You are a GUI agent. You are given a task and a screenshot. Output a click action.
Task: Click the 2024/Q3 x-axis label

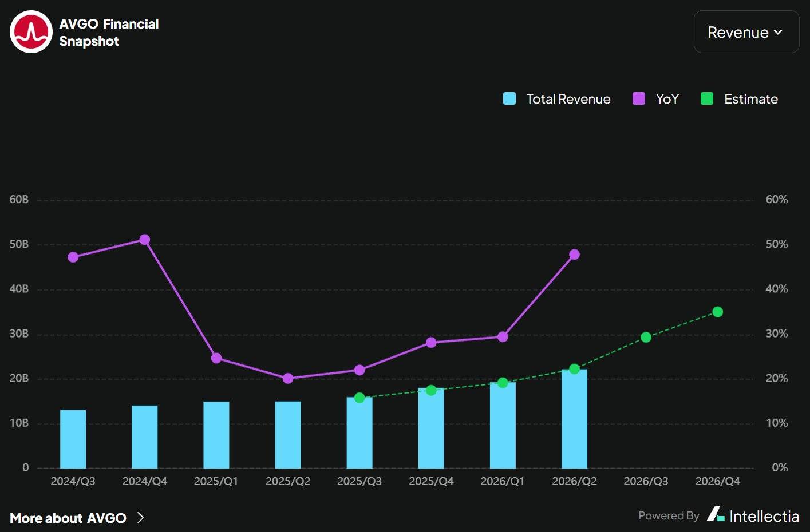pyautogui.click(x=73, y=482)
